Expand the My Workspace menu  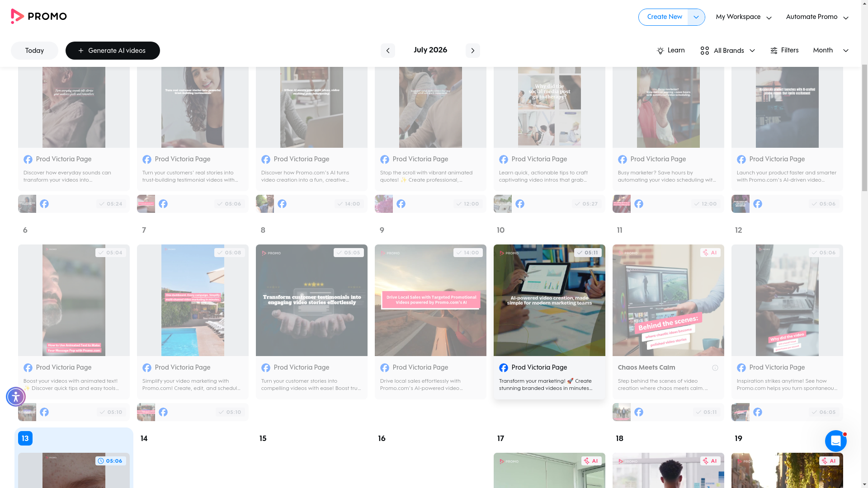744,17
